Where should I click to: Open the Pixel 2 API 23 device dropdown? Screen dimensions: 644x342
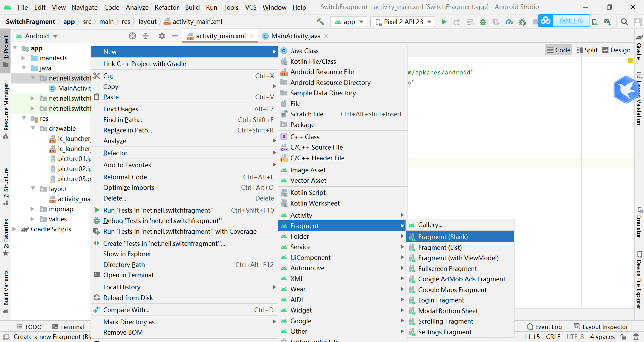coord(403,22)
